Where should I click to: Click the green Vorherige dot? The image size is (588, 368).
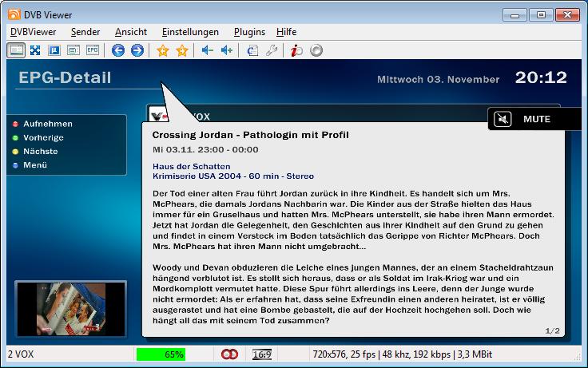tap(15, 138)
